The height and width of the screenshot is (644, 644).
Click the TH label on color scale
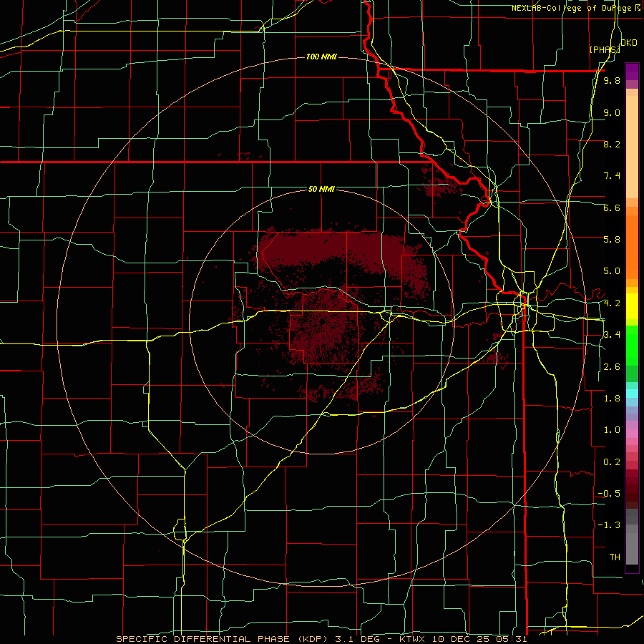(x=615, y=557)
